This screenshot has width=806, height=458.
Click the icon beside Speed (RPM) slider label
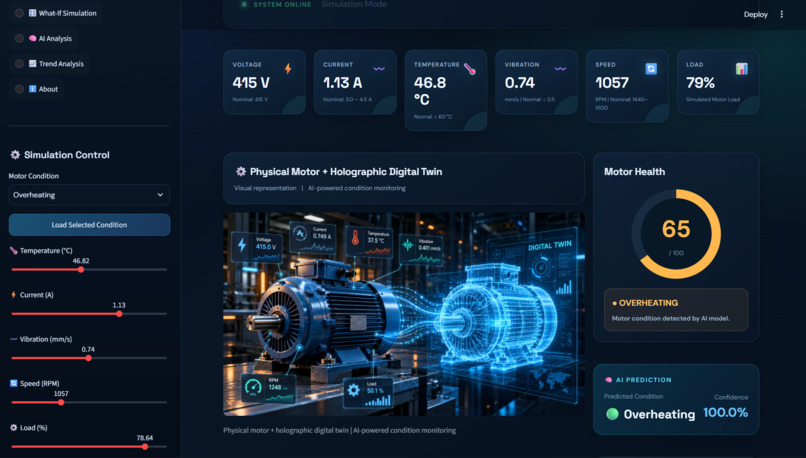(x=13, y=383)
